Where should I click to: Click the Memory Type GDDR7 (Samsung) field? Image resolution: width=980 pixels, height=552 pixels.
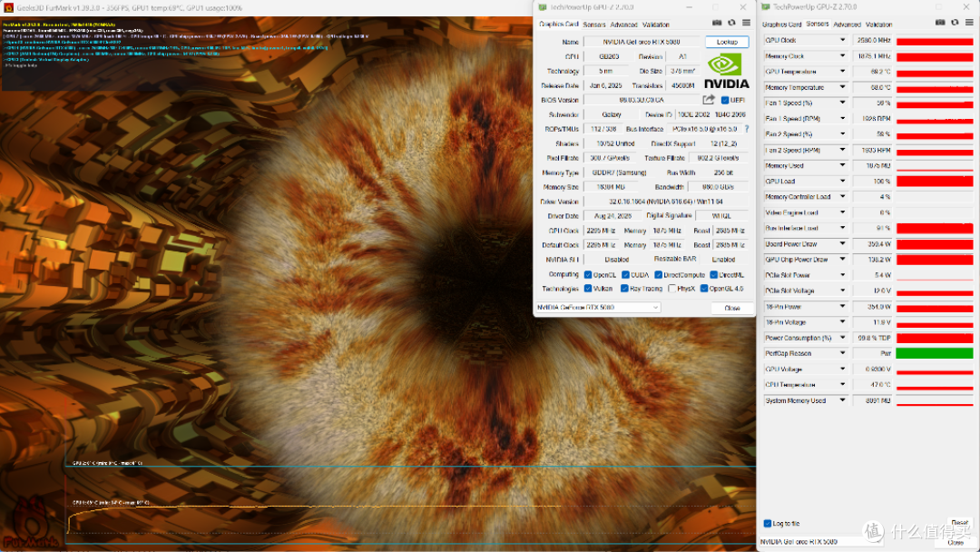[x=619, y=172]
